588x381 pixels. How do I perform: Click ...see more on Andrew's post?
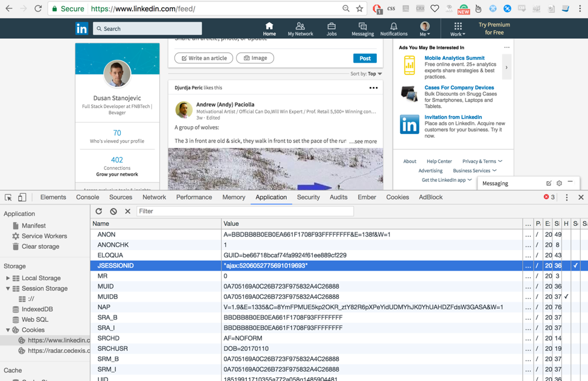363,141
